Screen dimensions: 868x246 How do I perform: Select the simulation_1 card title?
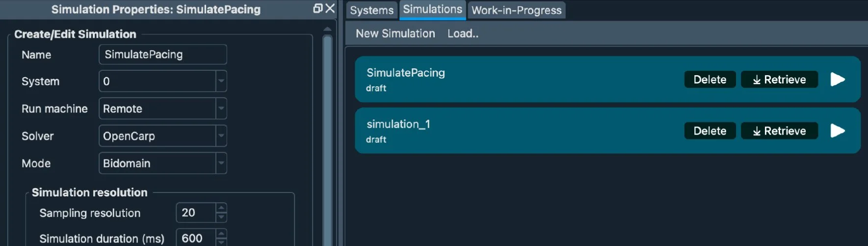398,124
